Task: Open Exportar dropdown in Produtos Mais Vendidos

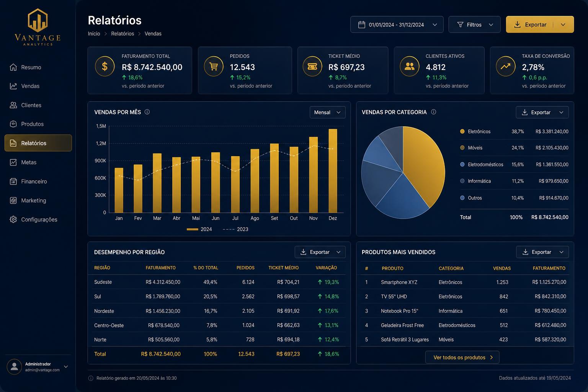Action: pyautogui.click(x=542, y=252)
